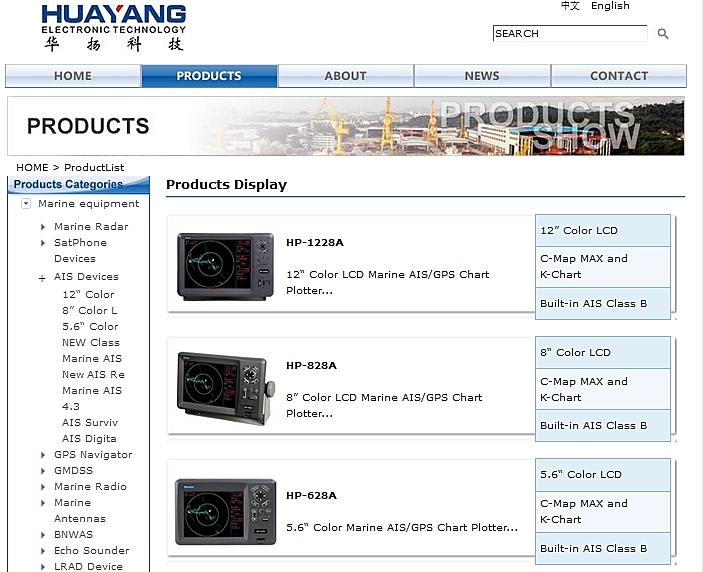Open the Marine Radar category
This screenshot has width=703, height=572.
point(91,227)
